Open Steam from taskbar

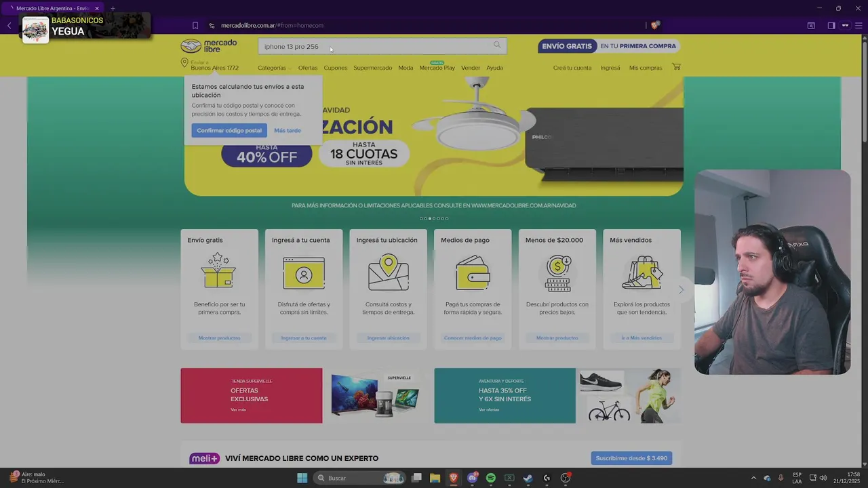coord(528,478)
